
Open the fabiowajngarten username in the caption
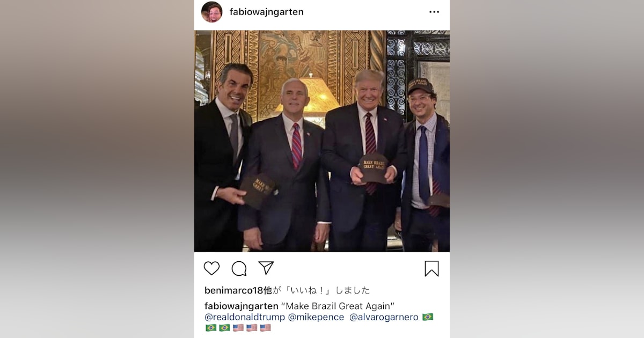(x=241, y=306)
